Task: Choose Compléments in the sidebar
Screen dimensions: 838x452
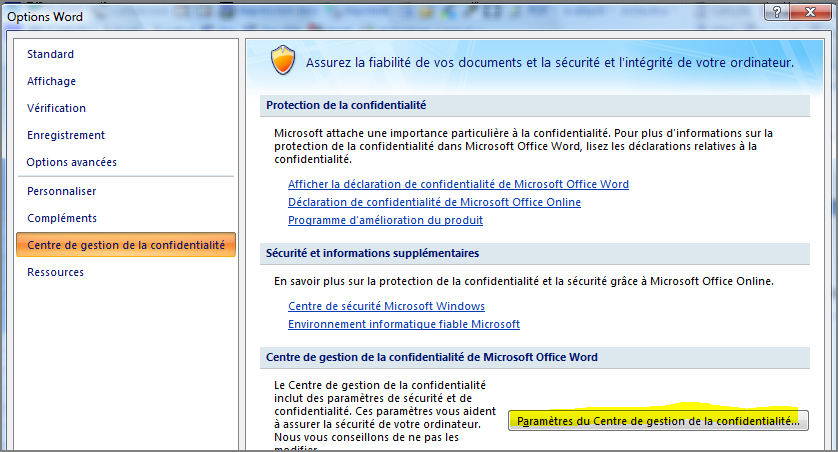Action: (63, 219)
